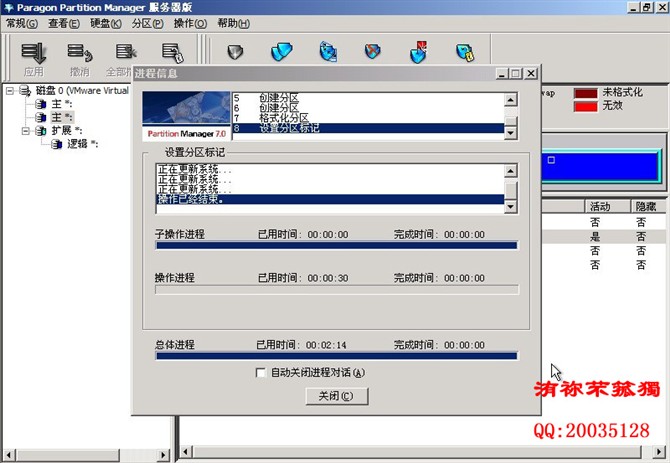Minimize the process info (进程信息) dialog
The width and height of the screenshot is (670, 463).
point(502,73)
